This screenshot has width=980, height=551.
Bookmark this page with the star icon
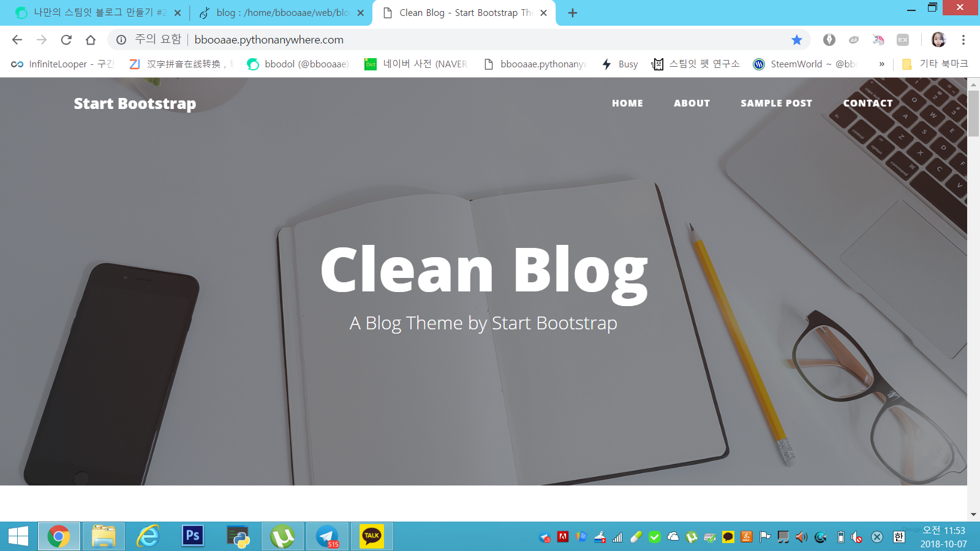pos(796,40)
